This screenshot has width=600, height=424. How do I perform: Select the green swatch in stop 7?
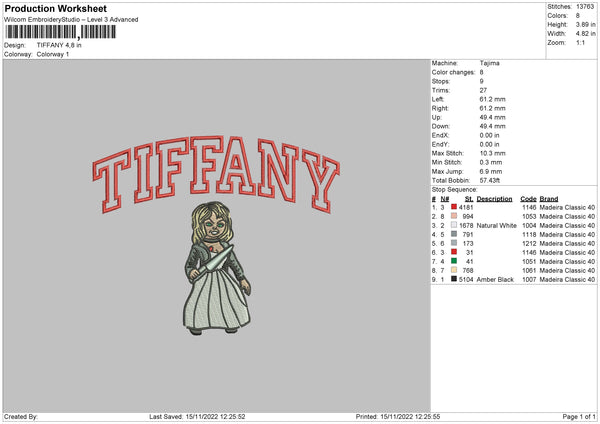pos(455,261)
